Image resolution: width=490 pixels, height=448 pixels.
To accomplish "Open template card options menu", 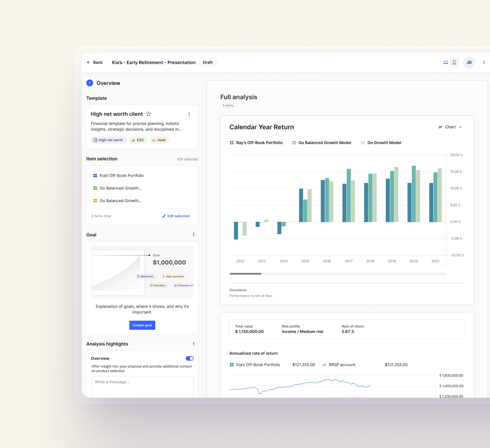I will [x=189, y=114].
